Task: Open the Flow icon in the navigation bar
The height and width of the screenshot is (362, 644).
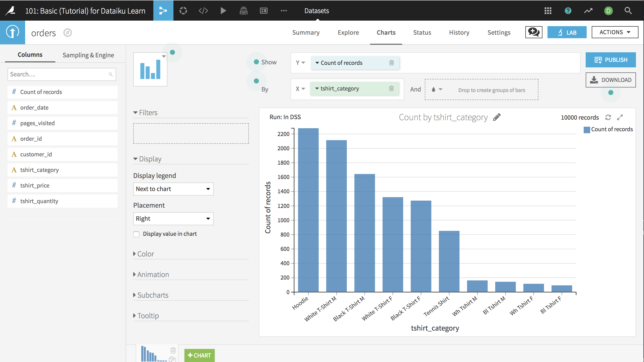Action: pyautogui.click(x=163, y=11)
